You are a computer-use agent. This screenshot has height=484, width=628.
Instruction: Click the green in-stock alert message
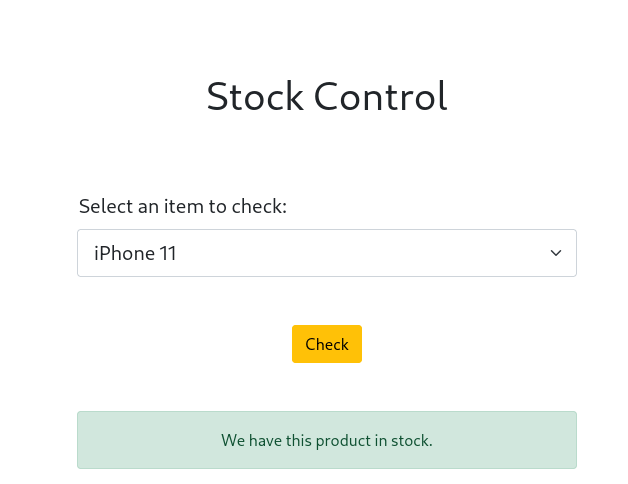click(326, 440)
